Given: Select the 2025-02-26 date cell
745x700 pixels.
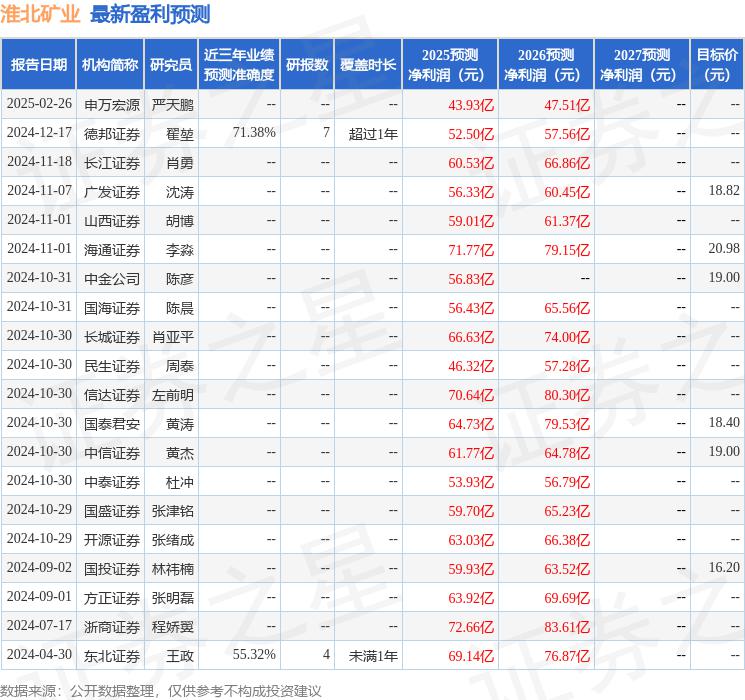Looking at the screenshot, I should [39, 104].
